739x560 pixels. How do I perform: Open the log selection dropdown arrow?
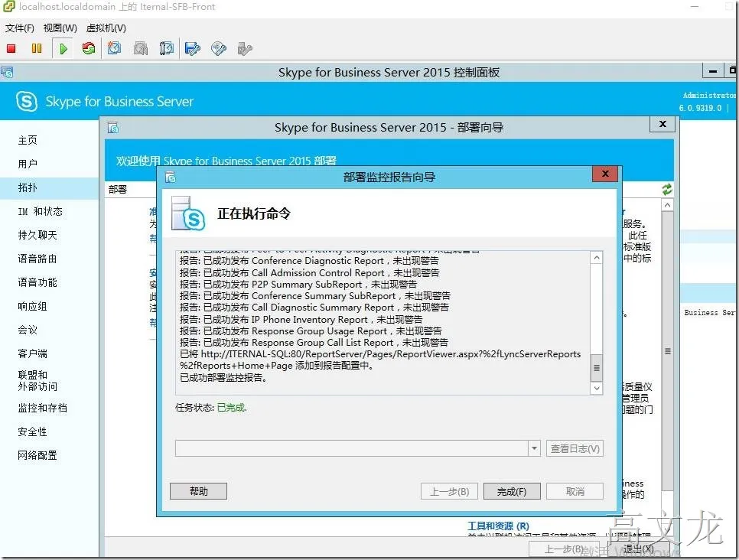534,448
